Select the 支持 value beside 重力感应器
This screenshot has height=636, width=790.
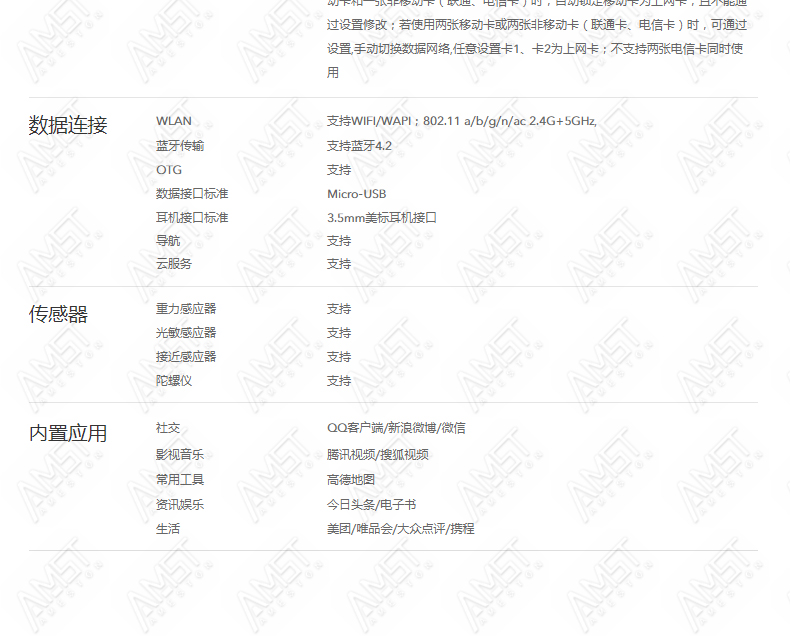pyautogui.click(x=339, y=309)
